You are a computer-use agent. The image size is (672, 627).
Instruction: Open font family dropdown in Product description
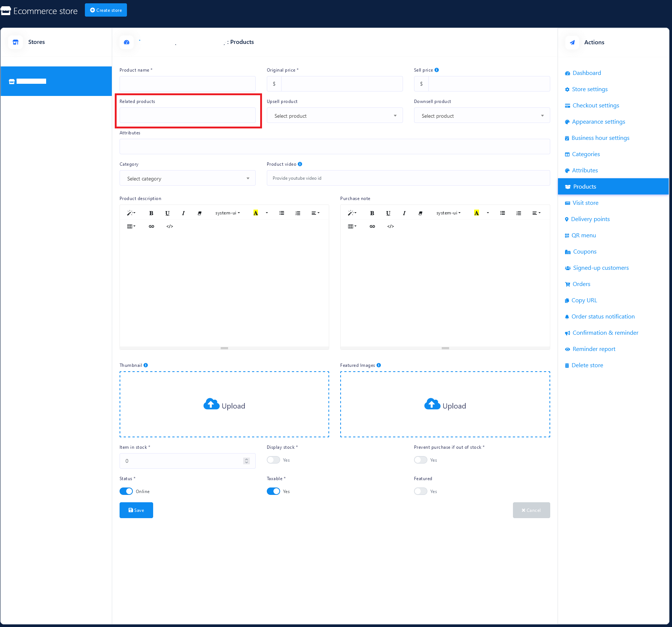pyautogui.click(x=227, y=213)
